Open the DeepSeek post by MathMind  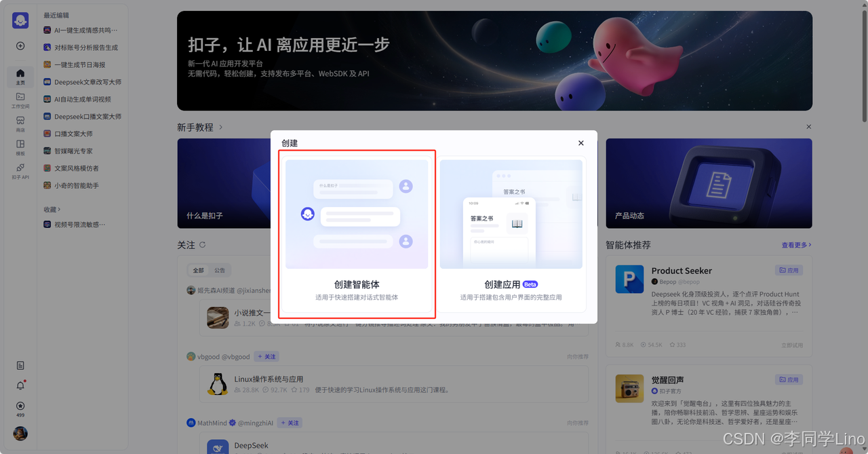[x=252, y=446]
